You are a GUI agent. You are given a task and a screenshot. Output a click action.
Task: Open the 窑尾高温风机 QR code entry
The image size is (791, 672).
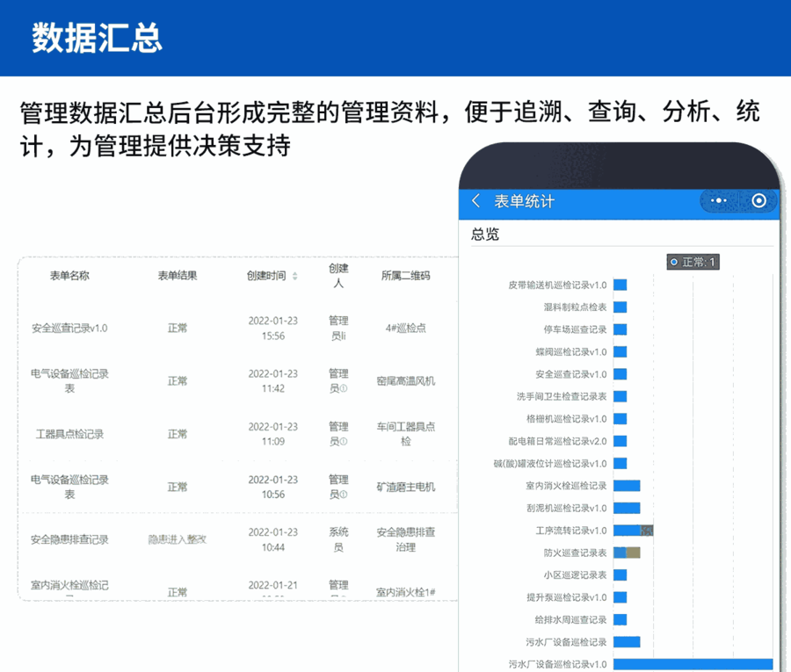(x=405, y=381)
